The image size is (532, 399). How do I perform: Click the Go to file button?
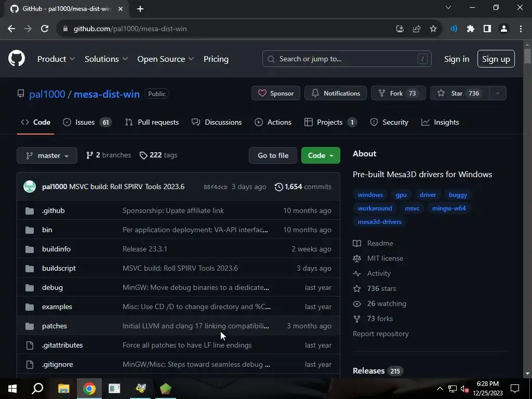pos(273,155)
